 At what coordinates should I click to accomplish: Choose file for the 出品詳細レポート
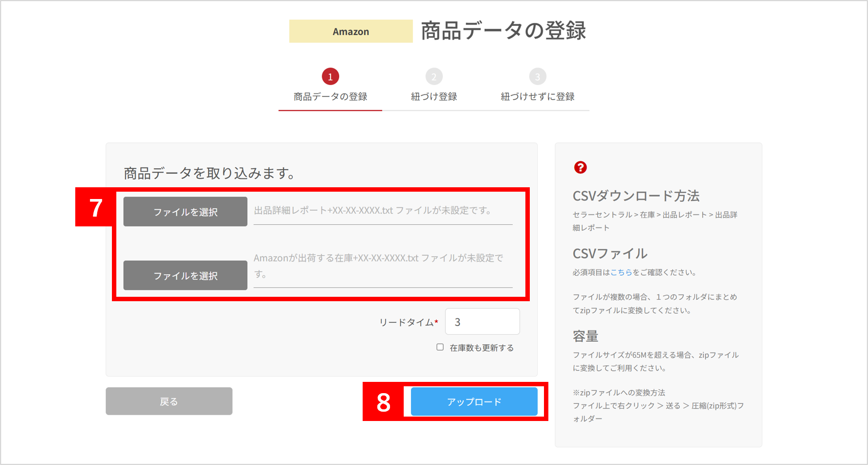click(x=185, y=212)
